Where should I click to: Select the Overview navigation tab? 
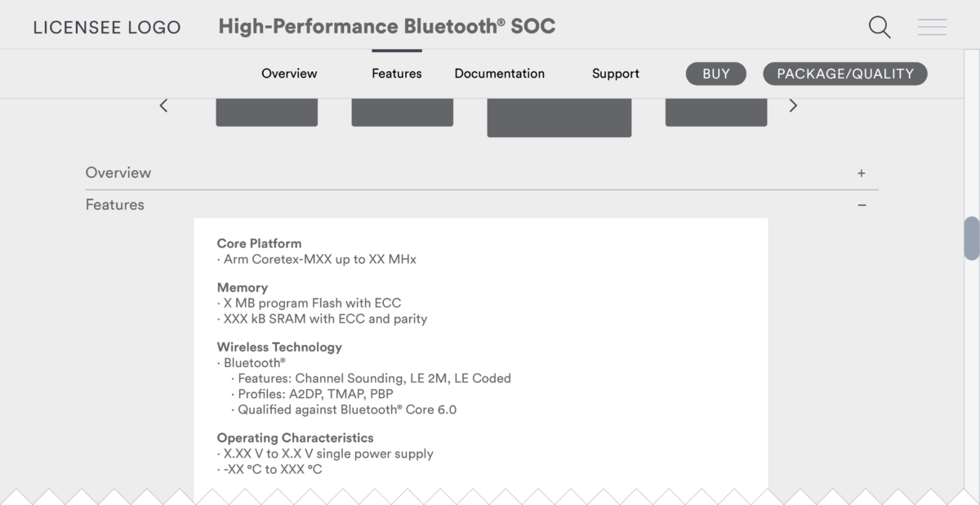point(289,74)
